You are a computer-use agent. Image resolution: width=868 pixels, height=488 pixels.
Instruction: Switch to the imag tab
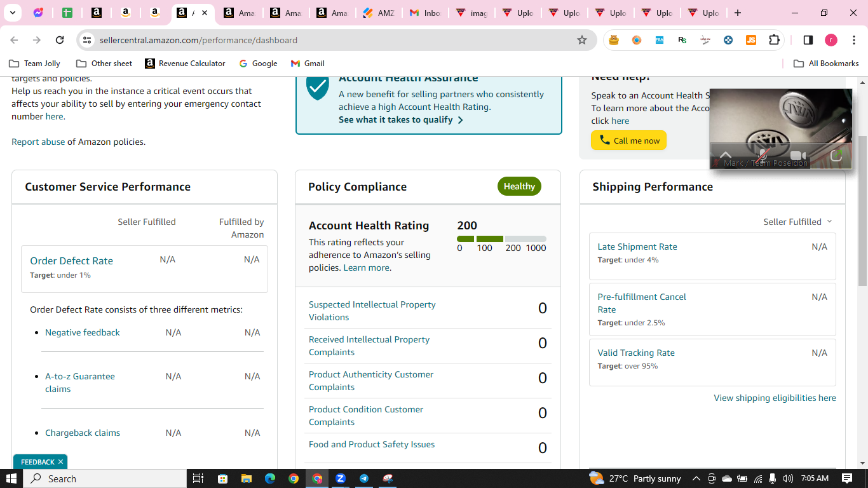point(471,13)
